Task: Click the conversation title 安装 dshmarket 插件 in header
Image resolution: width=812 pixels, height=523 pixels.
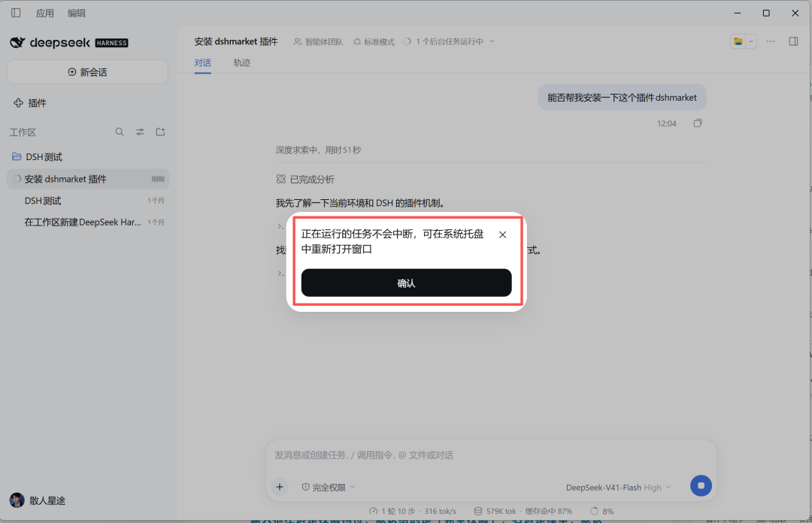Action: (x=235, y=41)
